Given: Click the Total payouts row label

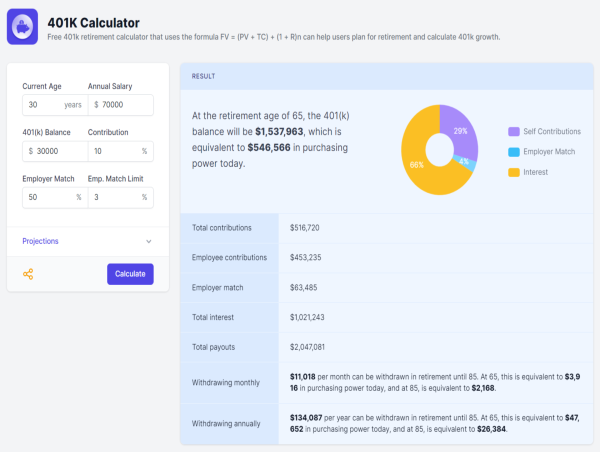Looking at the screenshot, I should pos(214,347).
